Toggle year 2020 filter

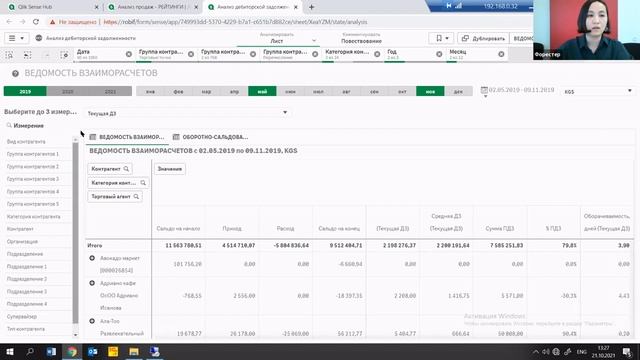click(x=68, y=91)
